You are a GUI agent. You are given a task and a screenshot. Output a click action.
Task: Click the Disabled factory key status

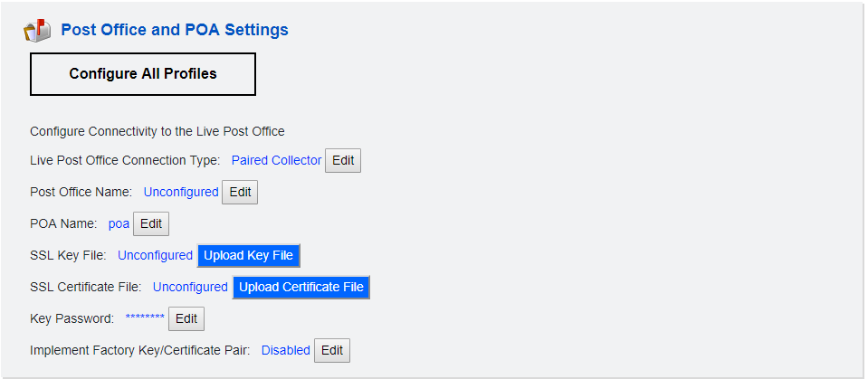tap(286, 350)
